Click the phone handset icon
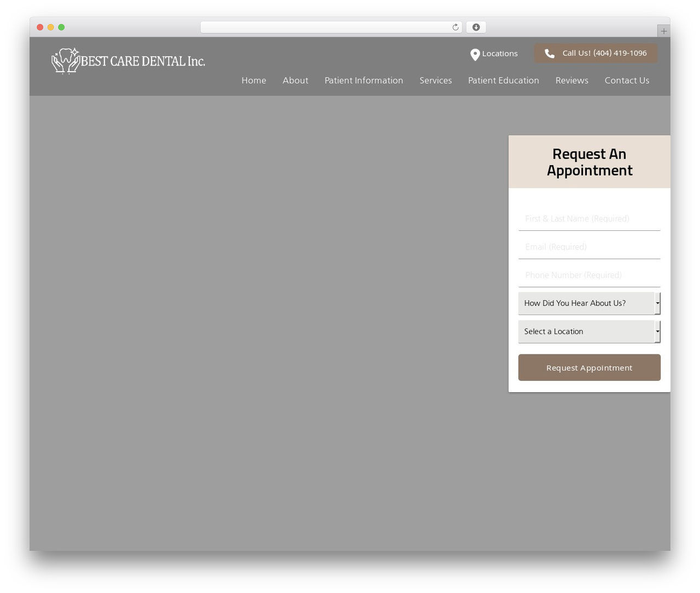This screenshot has width=700, height=593. tap(550, 54)
